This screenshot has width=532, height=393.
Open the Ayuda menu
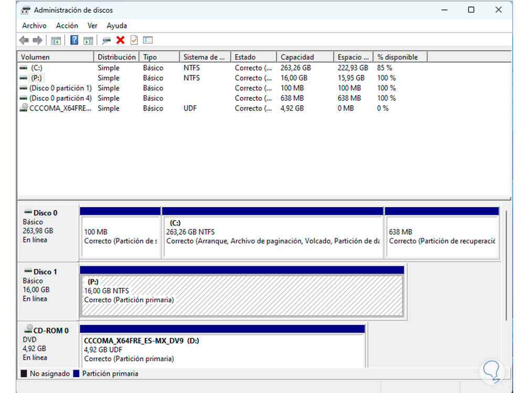pyautogui.click(x=116, y=26)
